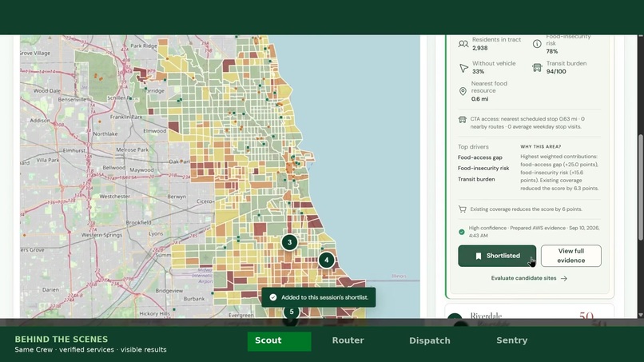This screenshot has width=644, height=362.
Task: Switch to the Scout tab
Action: pyautogui.click(x=280, y=341)
